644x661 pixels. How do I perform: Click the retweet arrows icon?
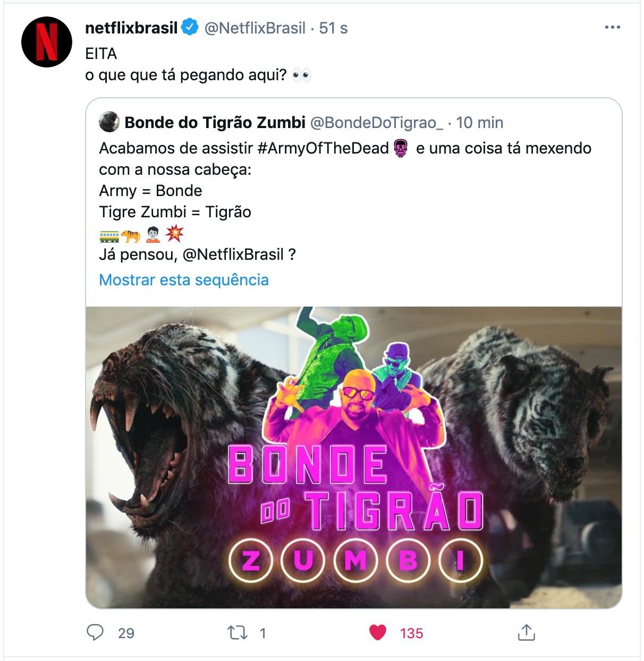point(237,633)
